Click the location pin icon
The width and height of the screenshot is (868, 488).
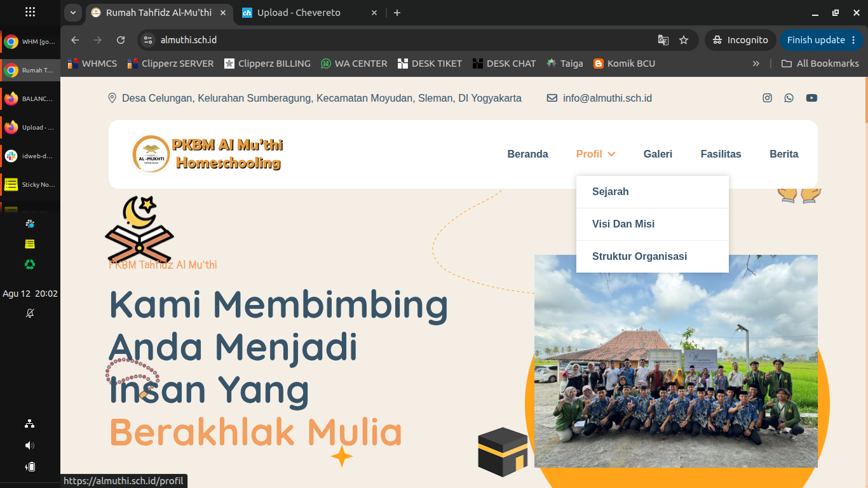[x=112, y=98]
